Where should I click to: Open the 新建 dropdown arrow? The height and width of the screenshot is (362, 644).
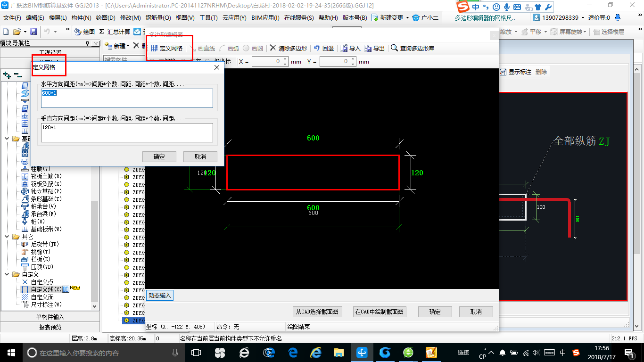128,46
